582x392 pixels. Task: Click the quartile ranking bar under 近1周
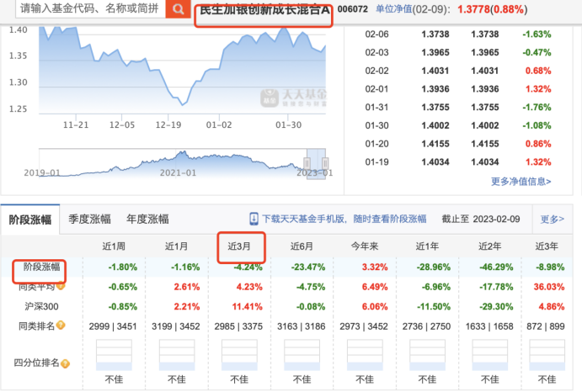tap(112, 355)
